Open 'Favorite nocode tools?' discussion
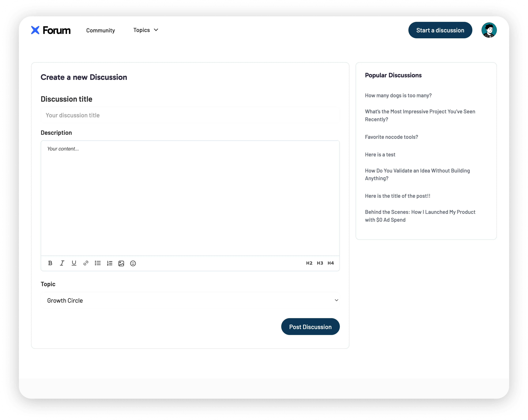The image size is (528, 420). (x=391, y=137)
